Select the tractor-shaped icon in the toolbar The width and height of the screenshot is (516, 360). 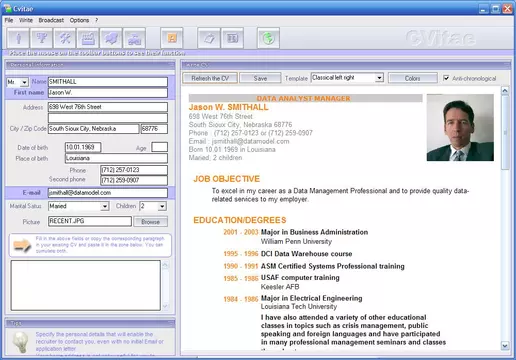[x=134, y=39]
